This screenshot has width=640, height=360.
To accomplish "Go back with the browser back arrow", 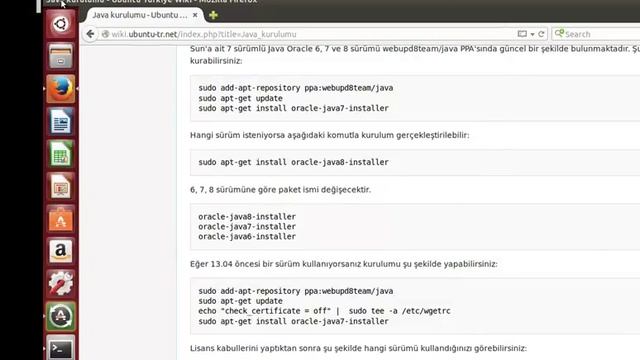I will coord(90,34).
